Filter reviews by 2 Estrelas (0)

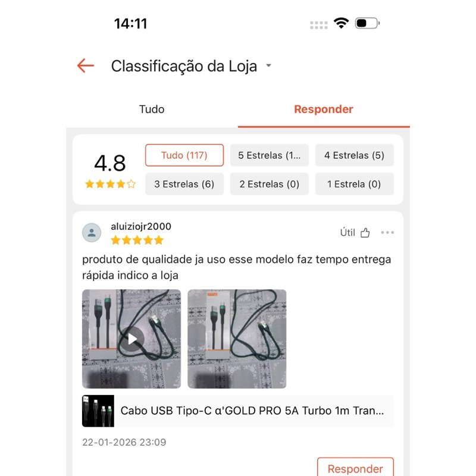point(270,184)
